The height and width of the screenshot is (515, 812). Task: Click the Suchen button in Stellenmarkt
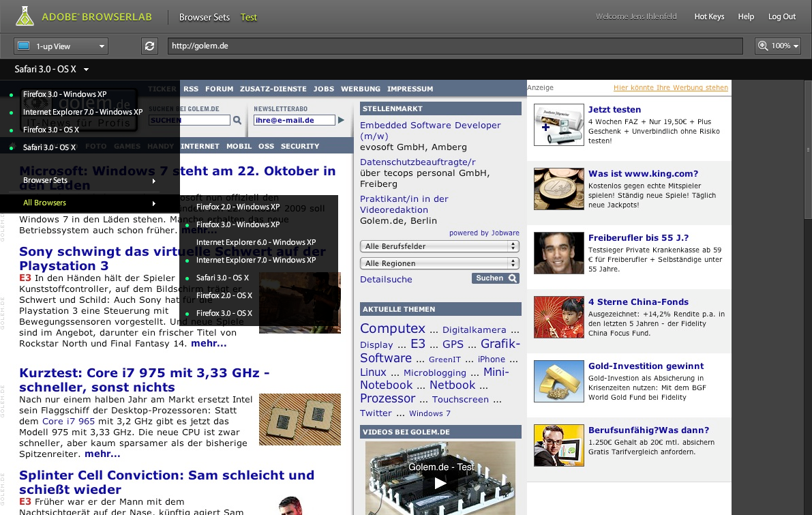pyautogui.click(x=496, y=278)
